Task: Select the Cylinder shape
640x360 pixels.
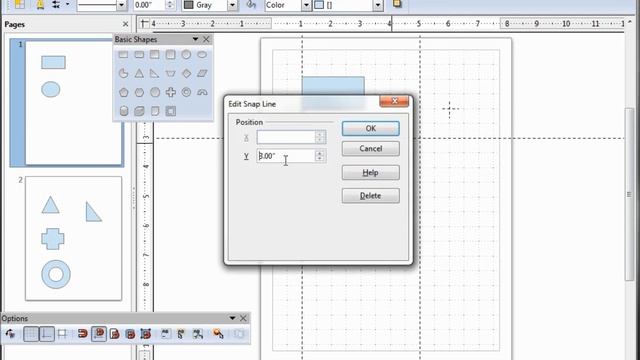Action: [123, 111]
